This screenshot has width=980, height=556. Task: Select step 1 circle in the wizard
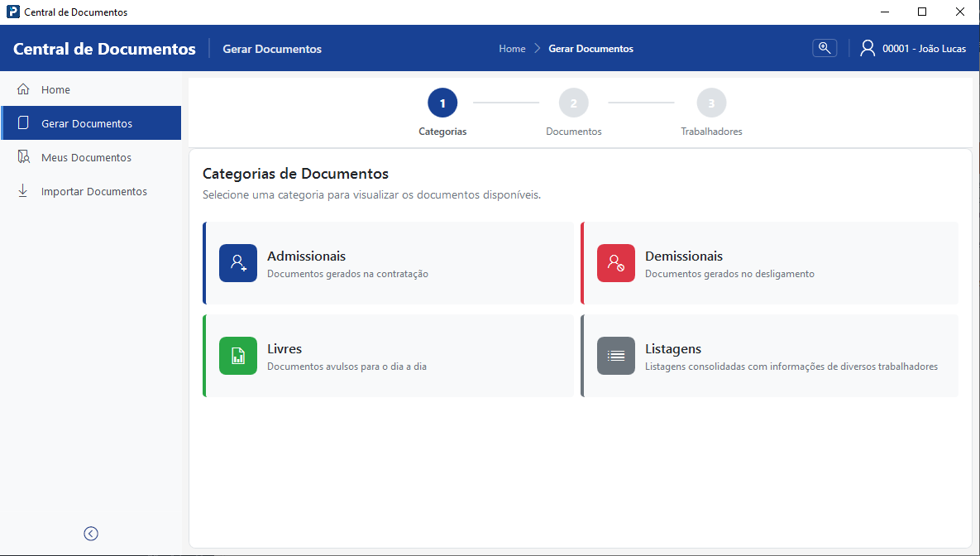tap(442, 103)
